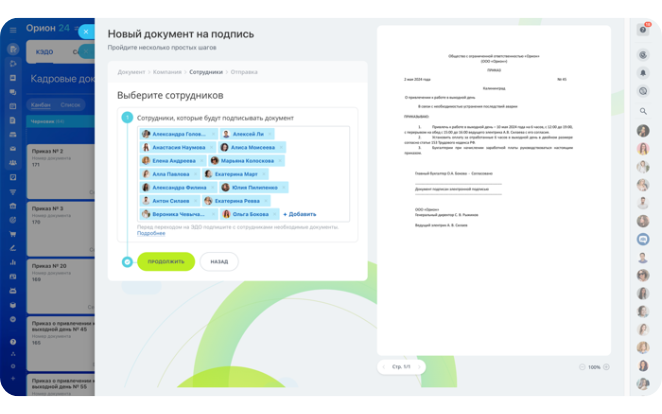
Task: Open the chat messages icon in left sidebar
Action: click(13, 92)
